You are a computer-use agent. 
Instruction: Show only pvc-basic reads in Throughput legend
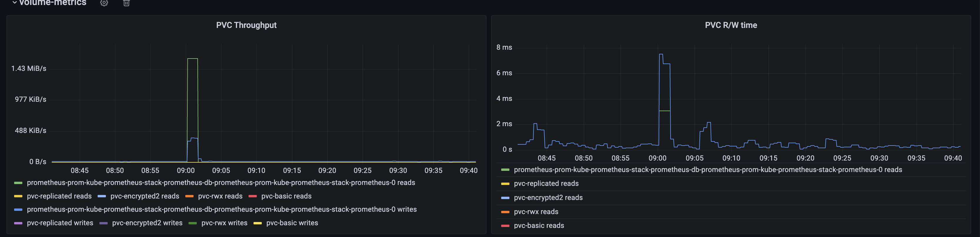[286, 196]
